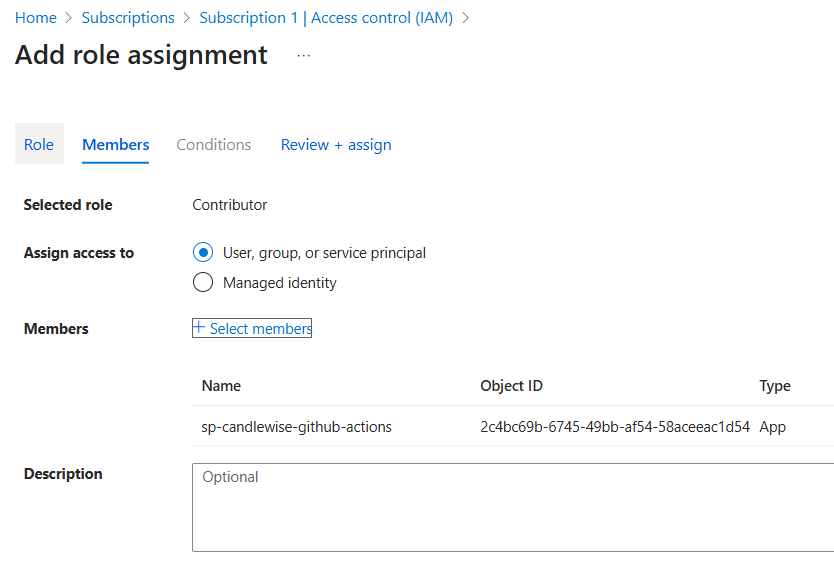Navigate to Home in the breadcrumb
The width and height of the screenshot is (834, 579).
(x=36, y=18)
